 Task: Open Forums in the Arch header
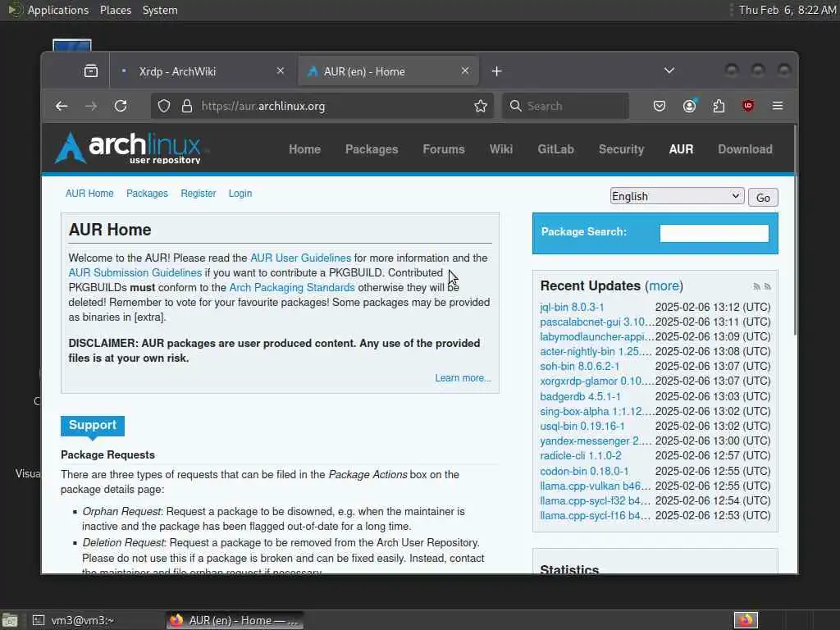tap(444, 149)
